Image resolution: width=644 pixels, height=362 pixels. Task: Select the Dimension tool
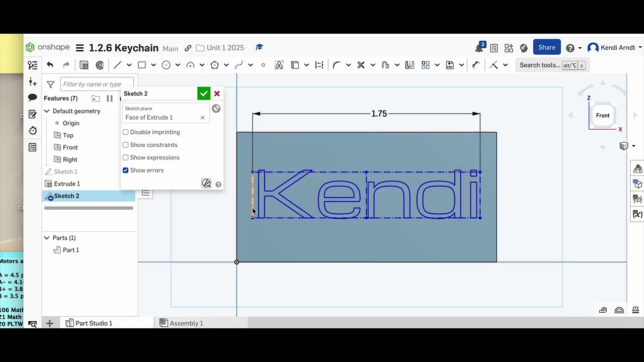click(x=476, y=65)
